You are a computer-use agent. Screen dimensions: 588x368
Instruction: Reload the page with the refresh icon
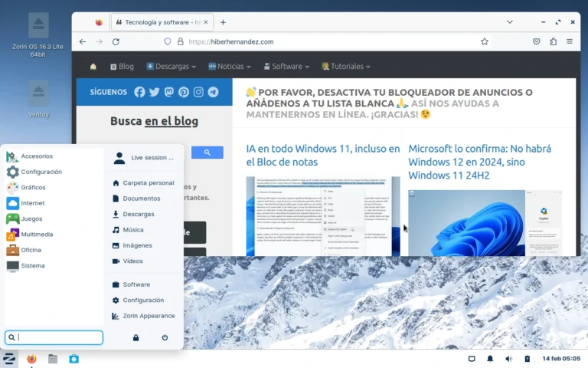[116, 41]
